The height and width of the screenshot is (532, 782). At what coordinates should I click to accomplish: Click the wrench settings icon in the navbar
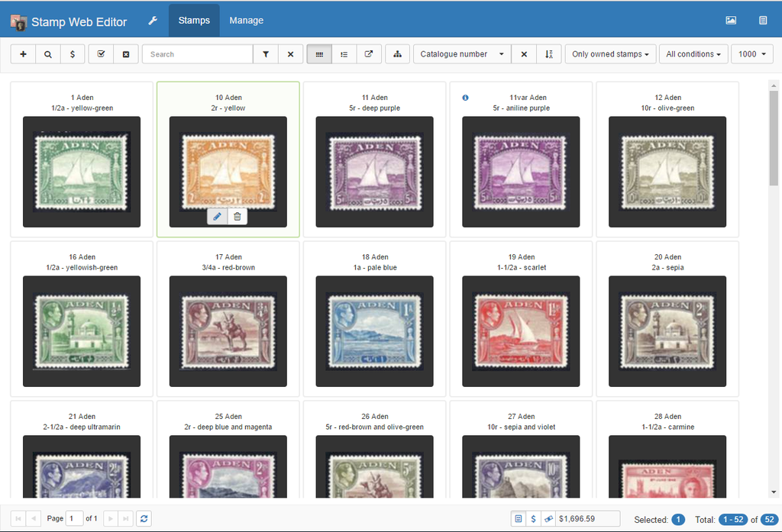pos(152,20)
